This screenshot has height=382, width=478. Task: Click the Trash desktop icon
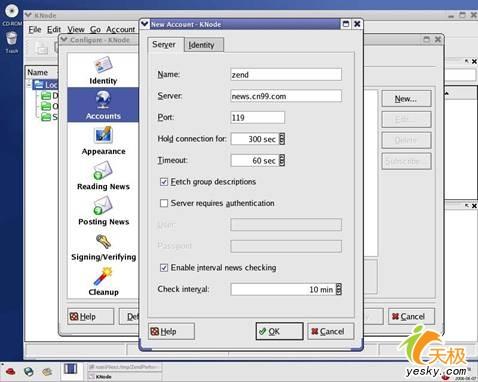[x=12, y=43]
